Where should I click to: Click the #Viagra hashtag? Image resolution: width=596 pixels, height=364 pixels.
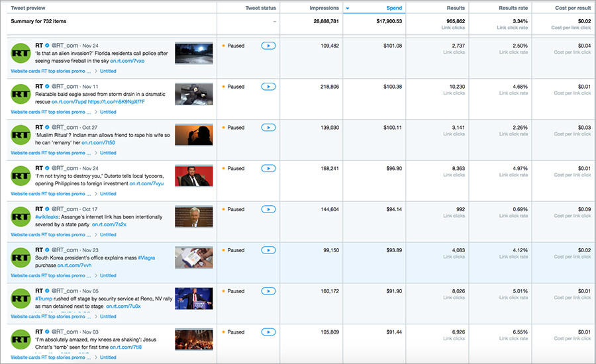coord(146,257)
